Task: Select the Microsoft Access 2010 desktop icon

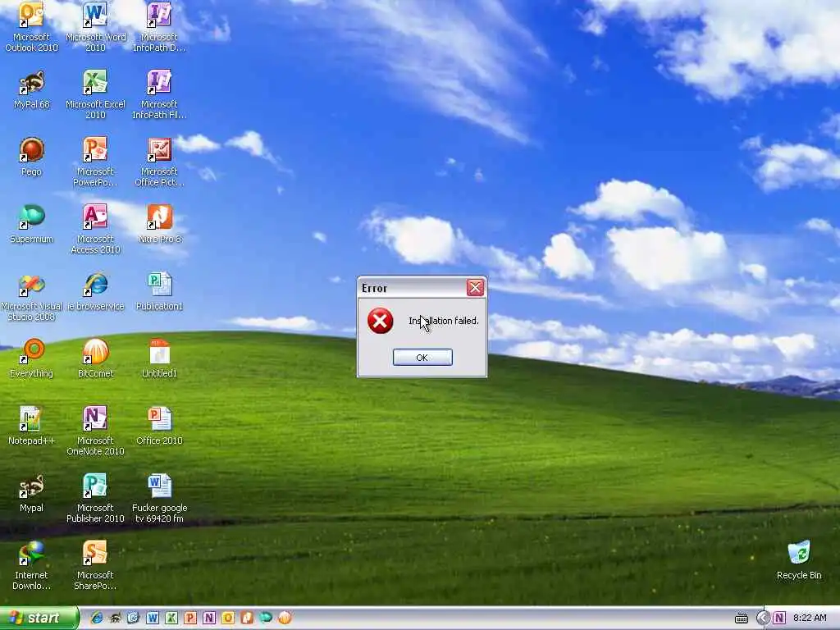Action: pyautogui.click(x=95, y=229)
